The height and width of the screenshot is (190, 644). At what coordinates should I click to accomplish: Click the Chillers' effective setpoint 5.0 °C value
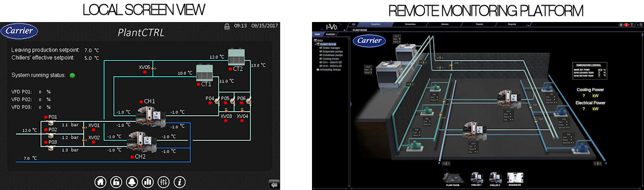pos(91,58)
